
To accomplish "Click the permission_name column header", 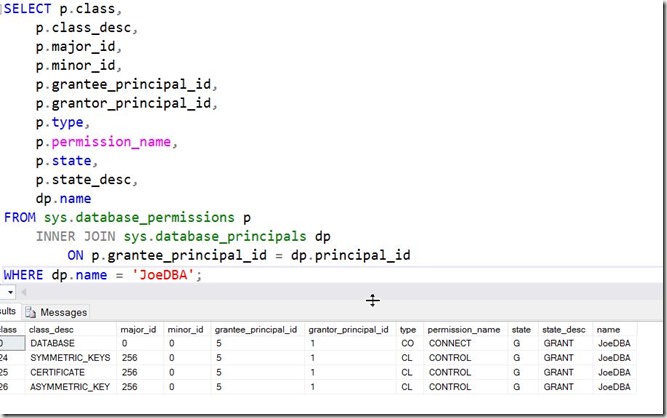I will [464, 330].
